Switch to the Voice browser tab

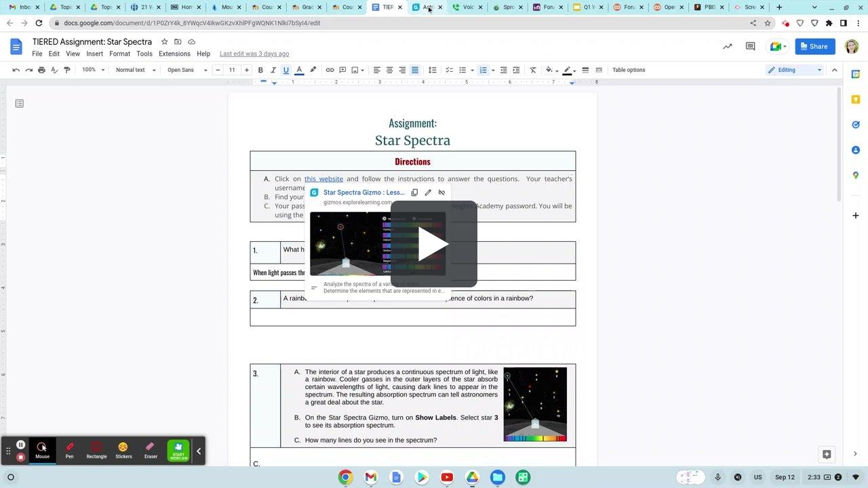pyautogui.click(x=467, y=7)
